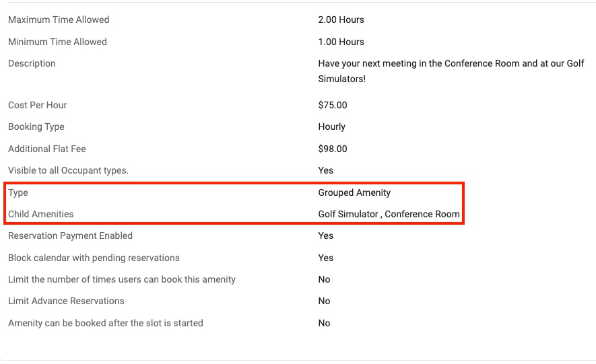Click the Cost Per Hour label
596x364 pixels.
pyautogui.click(x=37, y=105)
